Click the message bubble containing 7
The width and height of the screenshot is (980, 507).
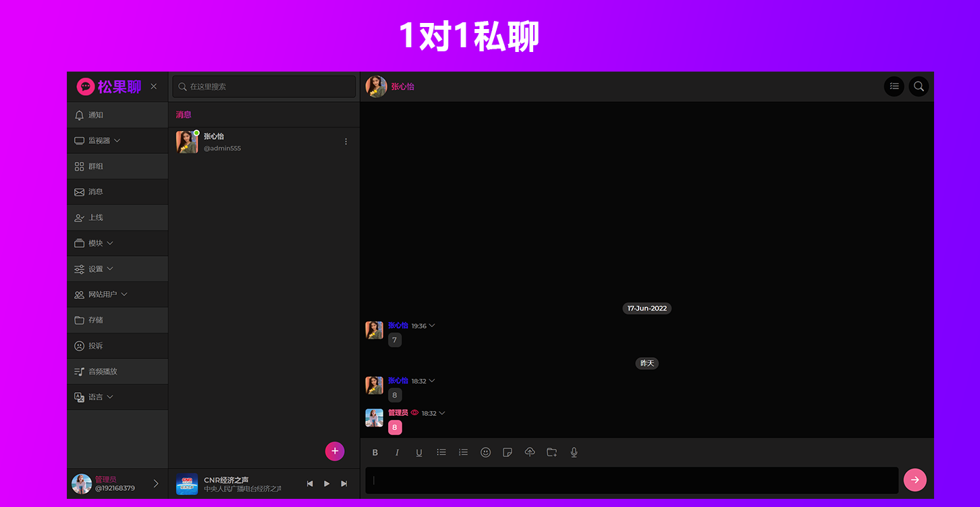point(395,340)
